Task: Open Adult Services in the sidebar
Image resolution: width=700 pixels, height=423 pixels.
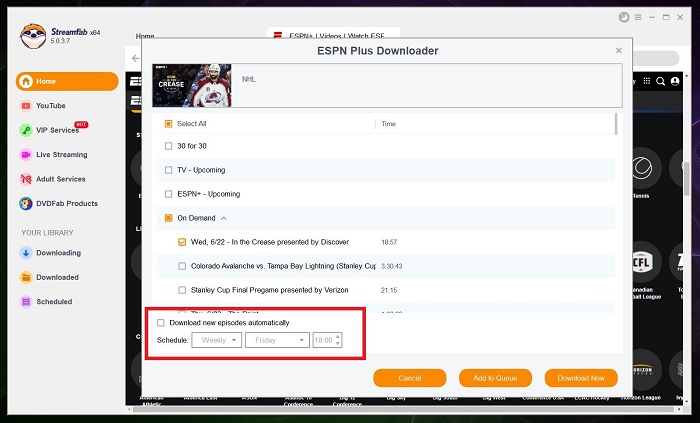Action: click(53, 179)
